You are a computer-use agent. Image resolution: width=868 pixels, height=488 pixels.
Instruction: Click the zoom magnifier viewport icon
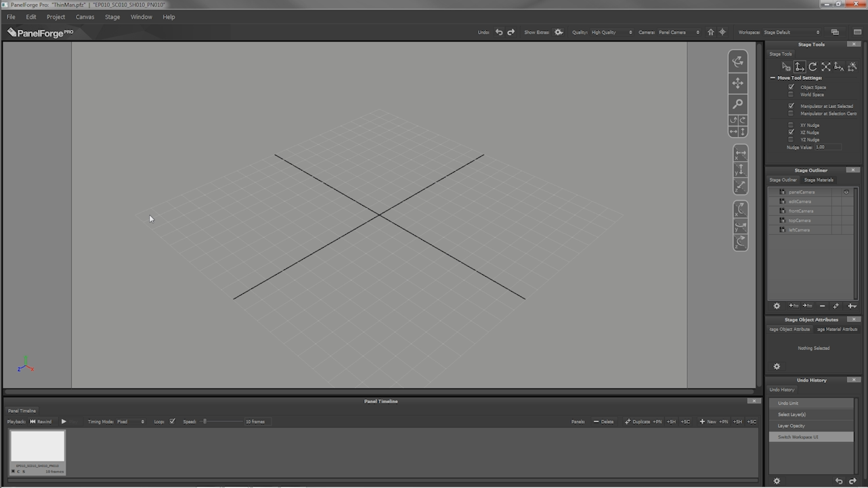click(x=738, y=104)
